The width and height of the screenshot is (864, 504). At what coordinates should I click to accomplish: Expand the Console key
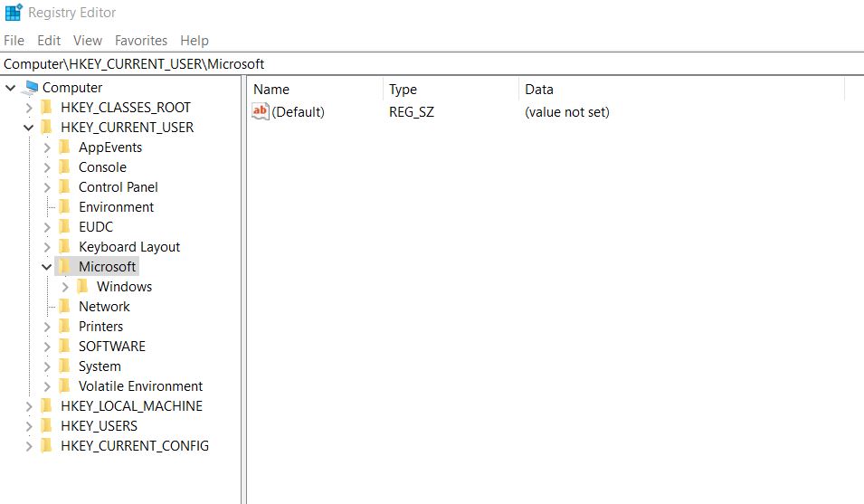(47, 167)
